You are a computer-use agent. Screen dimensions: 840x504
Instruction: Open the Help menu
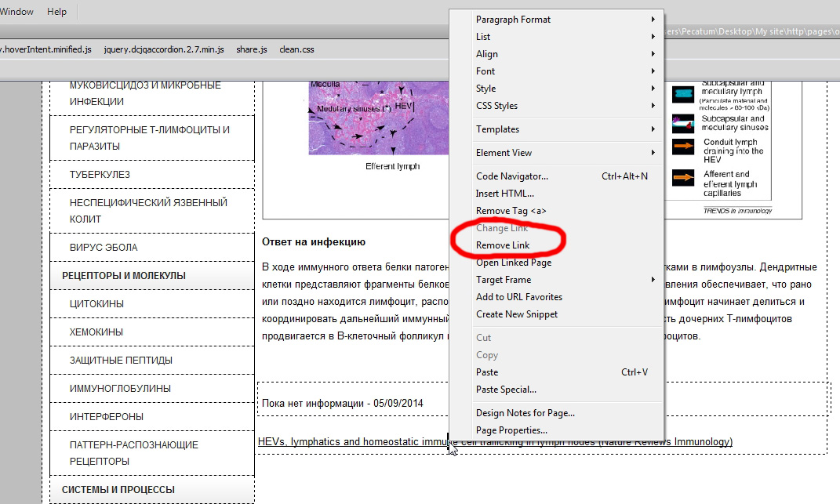pos(57,12)
